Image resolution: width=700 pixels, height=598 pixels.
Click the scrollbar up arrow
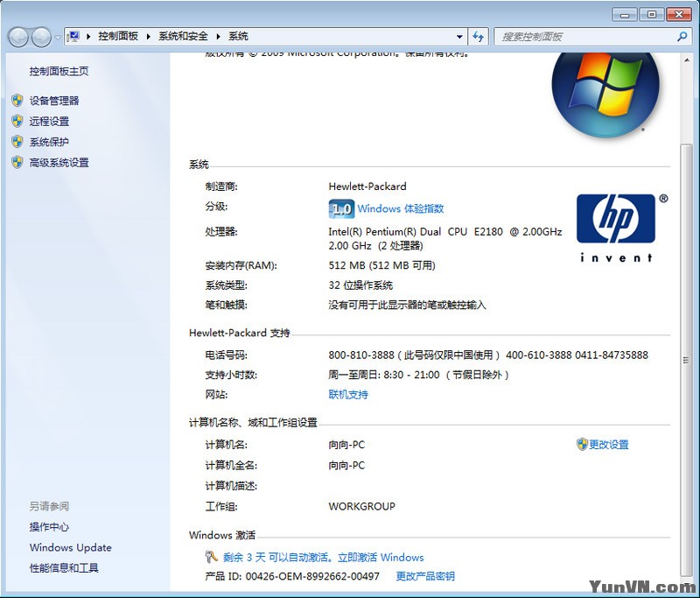coord(687,60)
